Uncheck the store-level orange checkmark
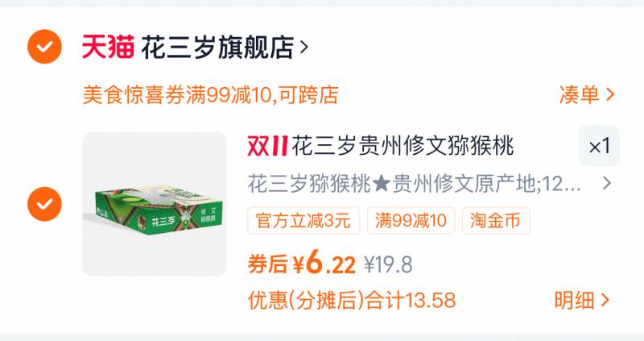The image size is (644, 341). 45,47
